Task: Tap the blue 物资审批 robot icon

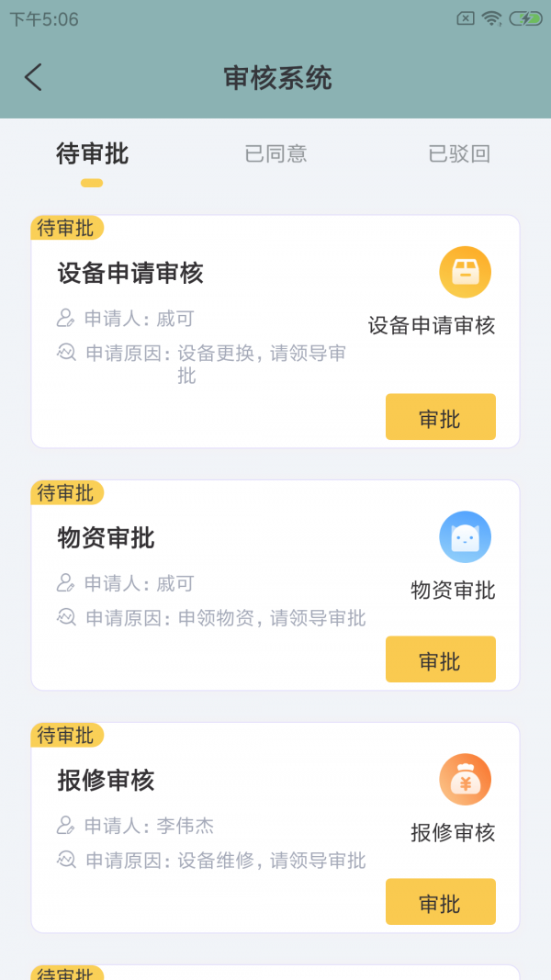Action: [x=466, y=536]
